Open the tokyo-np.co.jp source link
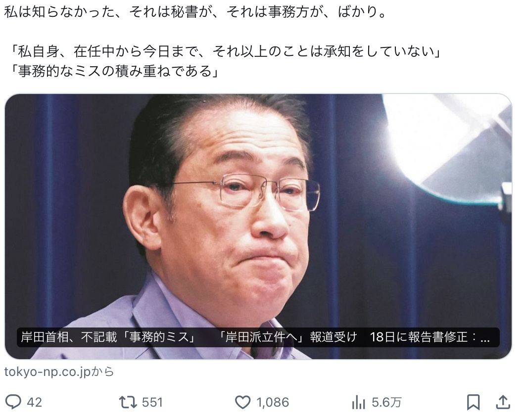The image size is (526, 420). [x=59, y=372]
